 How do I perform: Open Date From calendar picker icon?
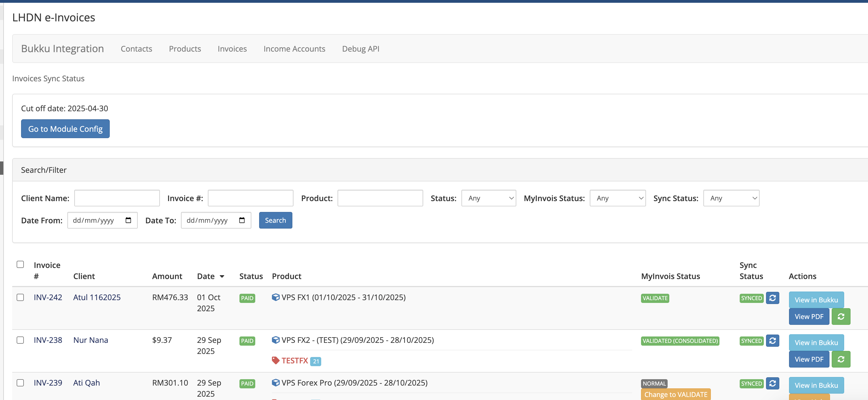128,220
